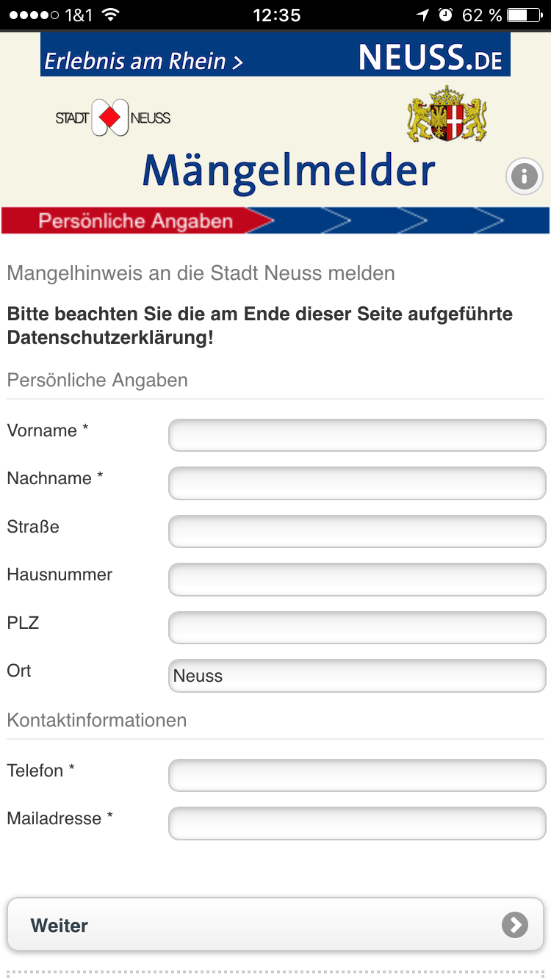Viewport: 551px width, 980px height.
Task: Tap the location arrow in status bar
Action: coord(422,15)
